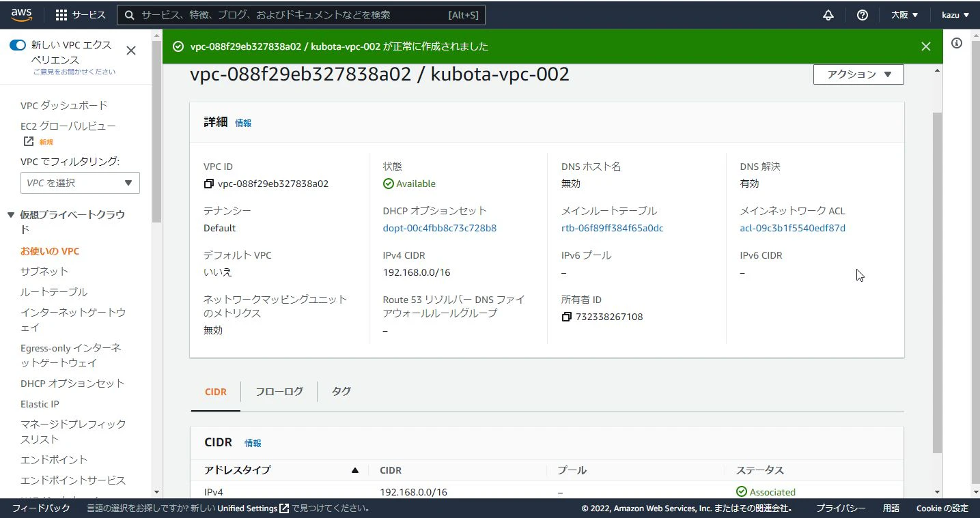
Task: Go to ルートテーブル in sidebar
Action: pyautogui.click(x=54, y=292)
